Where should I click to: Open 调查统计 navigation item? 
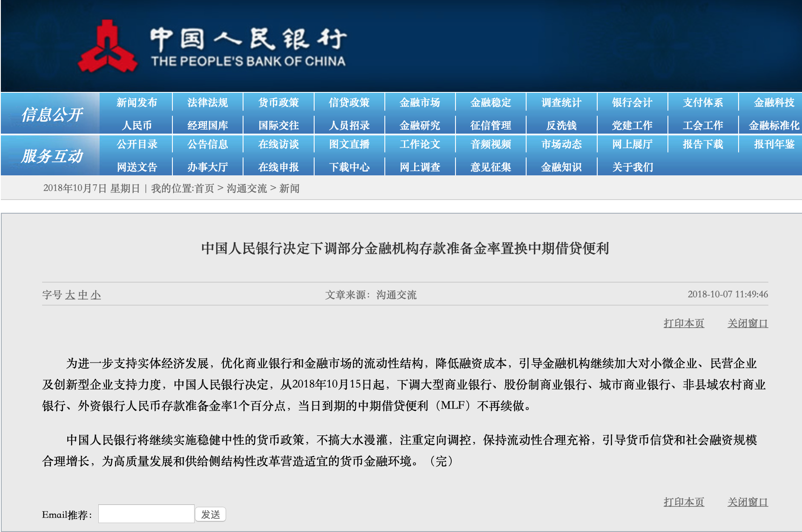561,103
